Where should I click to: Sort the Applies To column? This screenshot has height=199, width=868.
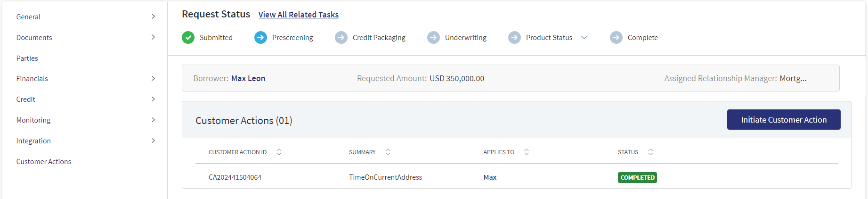click(527, 152)
